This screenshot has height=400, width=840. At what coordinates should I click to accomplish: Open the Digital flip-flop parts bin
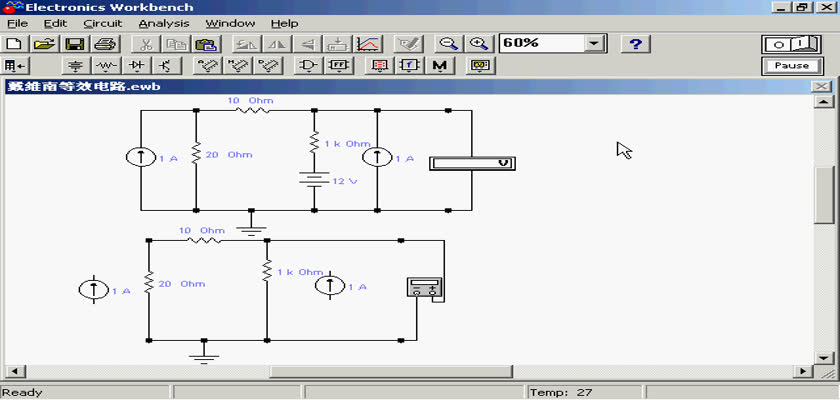(x=339, y=66)
